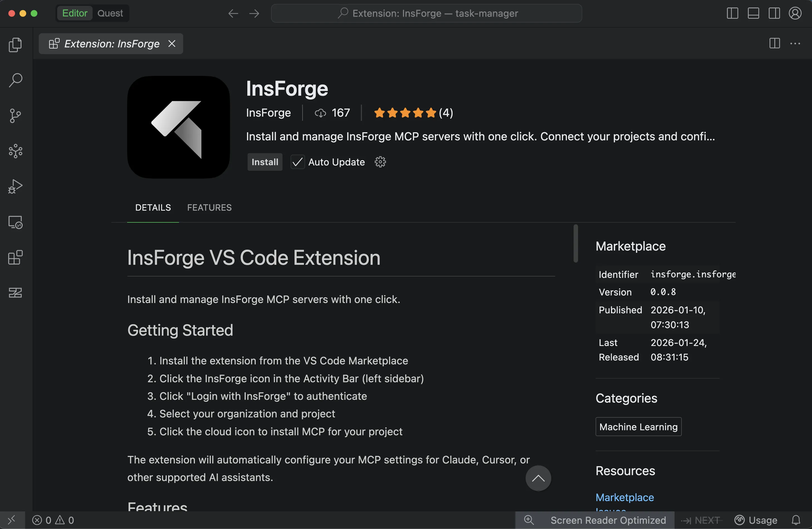Click Screen Reader Optimized status item

608,520
